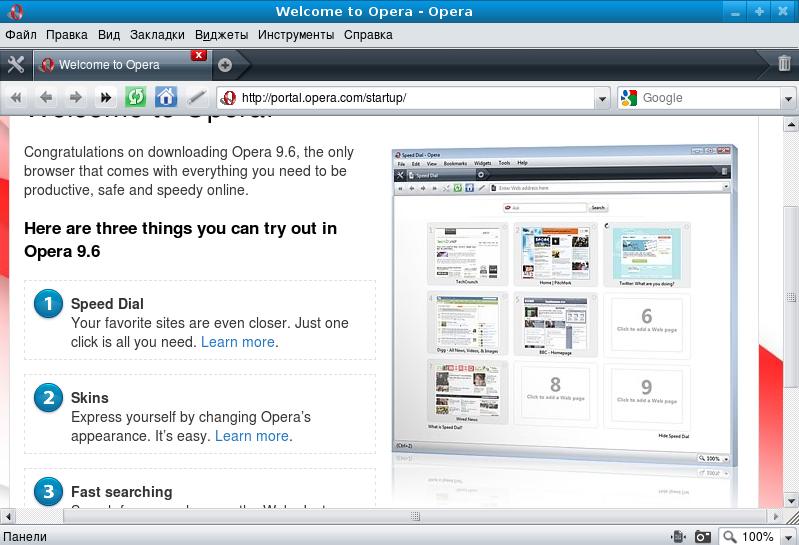
Task: Click the blue number 1 badge
Action: point(48,304)
